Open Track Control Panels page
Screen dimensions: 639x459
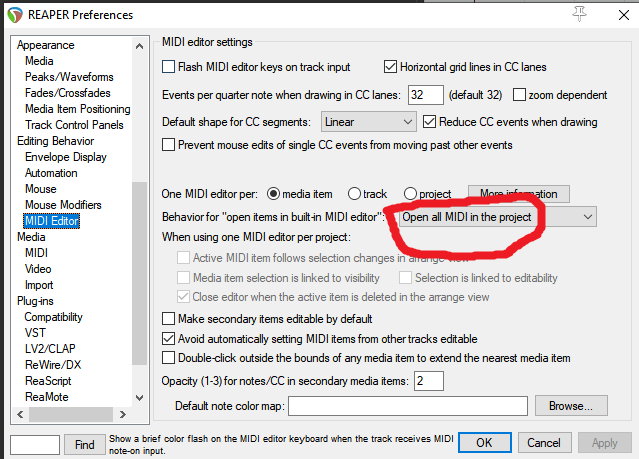tap(74, 125)
